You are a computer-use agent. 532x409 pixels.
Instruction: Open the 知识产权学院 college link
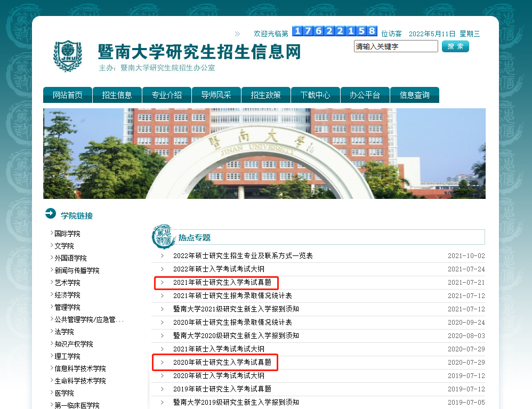pos(74,344)
